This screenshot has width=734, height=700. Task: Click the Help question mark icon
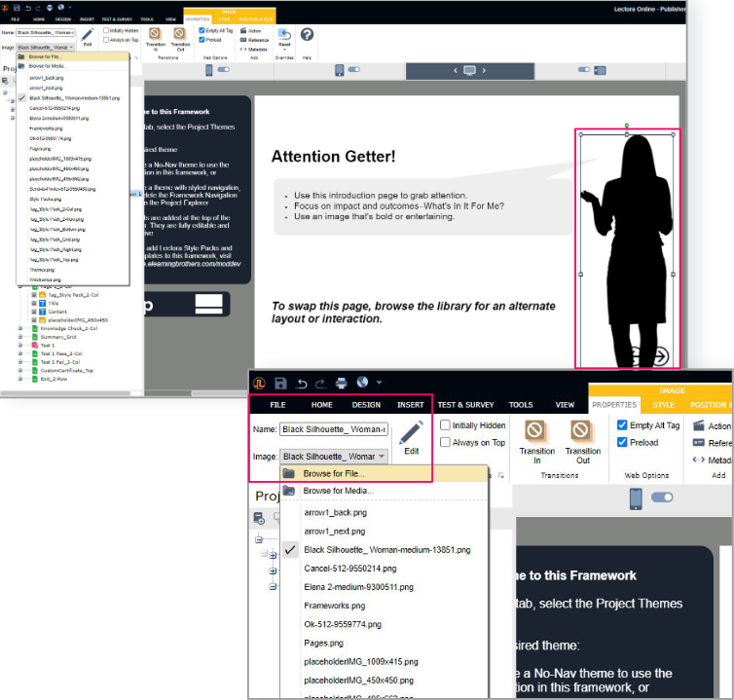[308, 35]
